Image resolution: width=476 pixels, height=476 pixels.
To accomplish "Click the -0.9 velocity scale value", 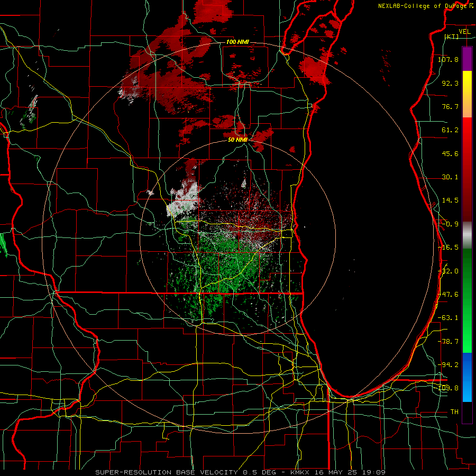I will pos(450,224).
